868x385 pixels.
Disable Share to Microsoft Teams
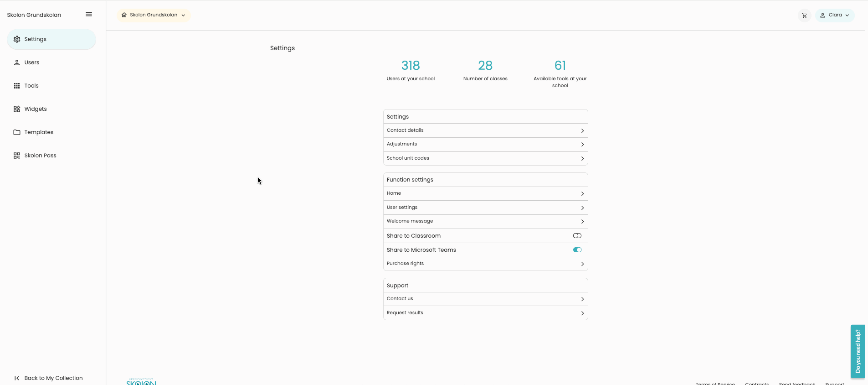[577, 250]
